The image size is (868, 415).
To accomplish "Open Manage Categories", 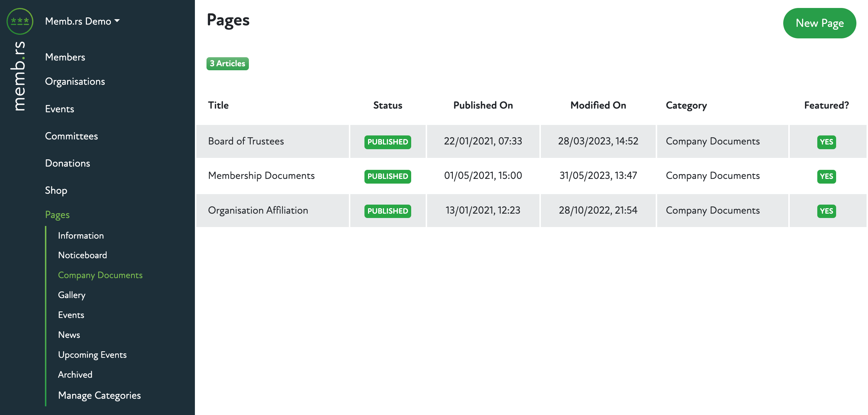I will [99, 395].
